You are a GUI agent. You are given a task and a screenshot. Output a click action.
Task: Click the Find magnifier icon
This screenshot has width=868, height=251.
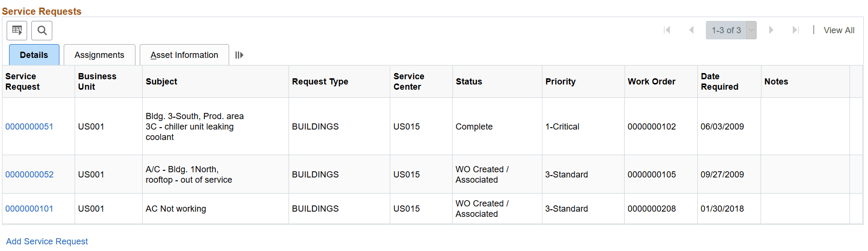point(42,30)
